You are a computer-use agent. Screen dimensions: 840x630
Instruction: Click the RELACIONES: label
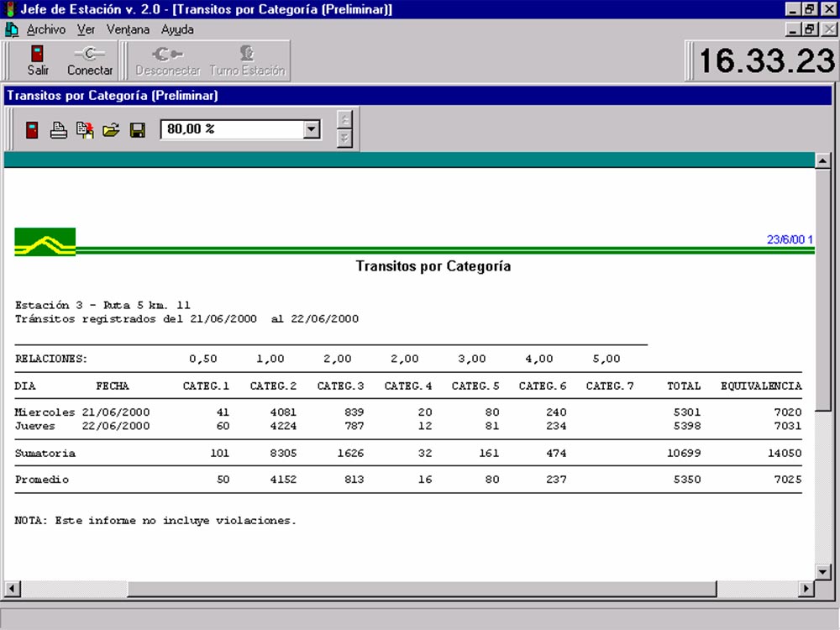click(51, 359)
